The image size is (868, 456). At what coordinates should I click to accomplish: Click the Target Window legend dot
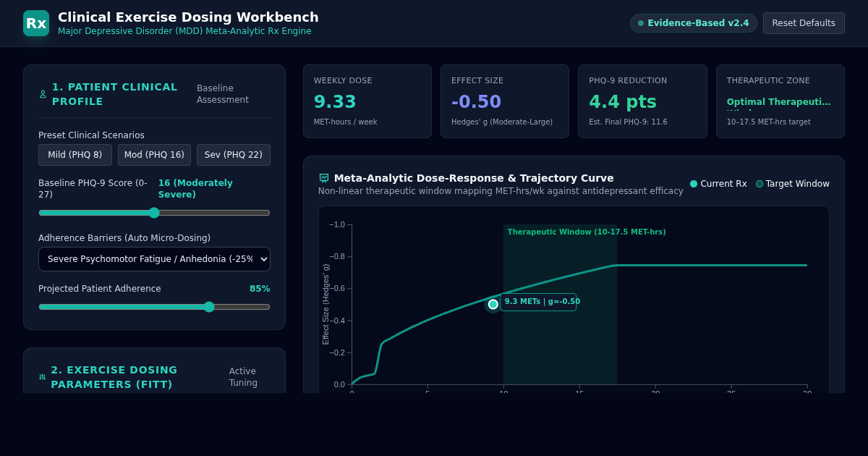pos(759,184)
